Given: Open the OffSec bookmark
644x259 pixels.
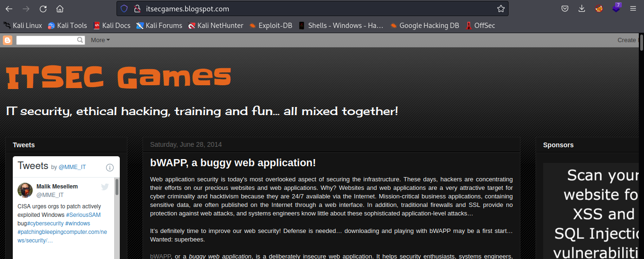Looking at the screenshot, I should 480,26.
